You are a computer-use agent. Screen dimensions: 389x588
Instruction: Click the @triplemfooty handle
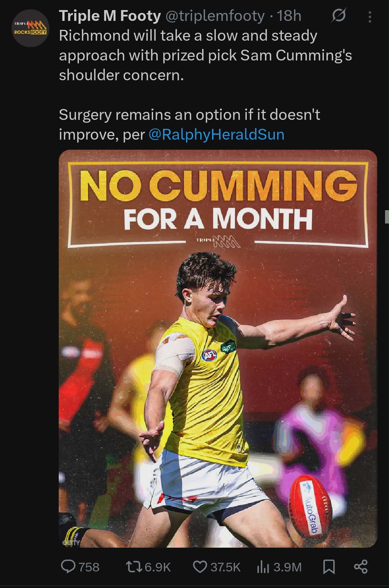tap(215, 16)
